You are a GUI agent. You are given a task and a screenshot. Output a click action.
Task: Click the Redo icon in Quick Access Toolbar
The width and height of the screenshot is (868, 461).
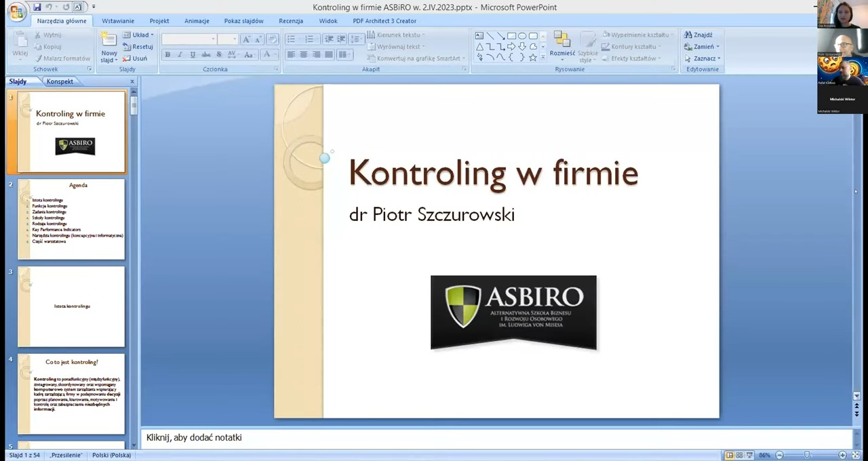[x=66, y=7]
